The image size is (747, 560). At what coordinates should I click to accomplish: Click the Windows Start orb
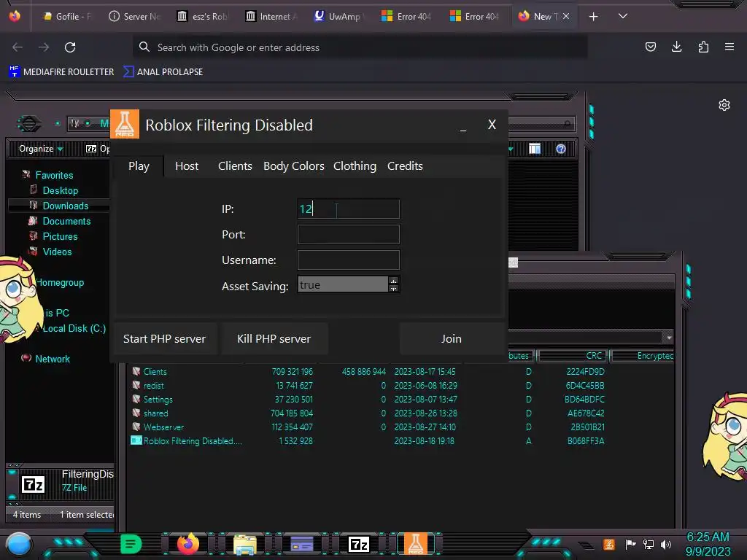19,544
